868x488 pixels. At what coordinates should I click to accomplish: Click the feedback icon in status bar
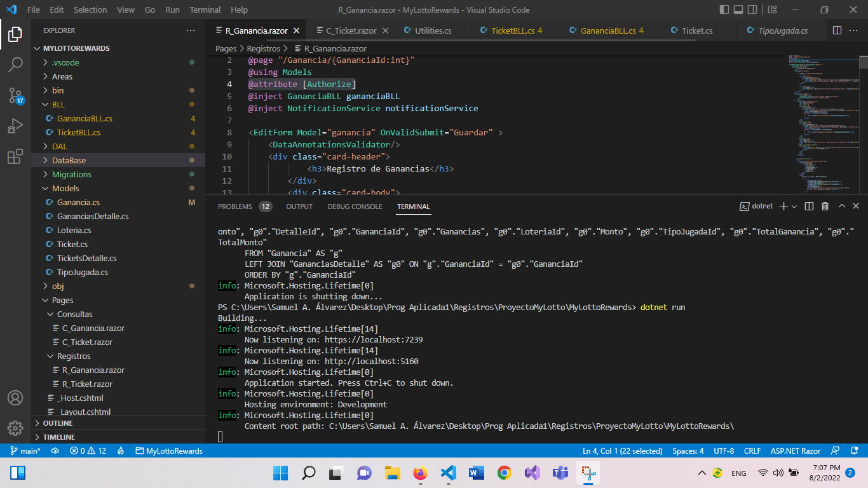point(836,451)
